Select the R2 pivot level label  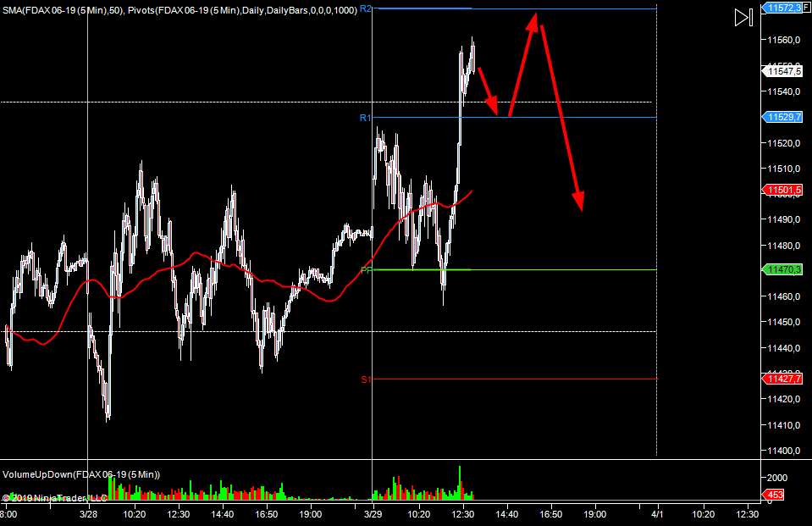[x=366, y=8]
